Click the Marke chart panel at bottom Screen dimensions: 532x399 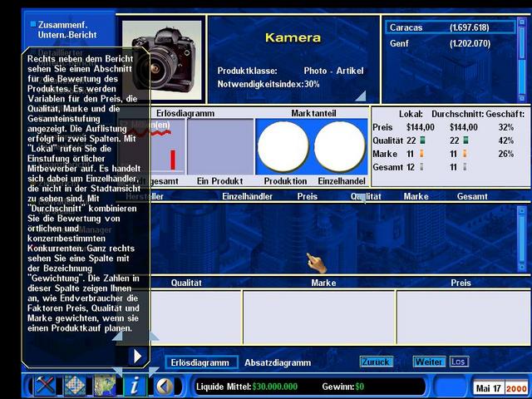319,318
